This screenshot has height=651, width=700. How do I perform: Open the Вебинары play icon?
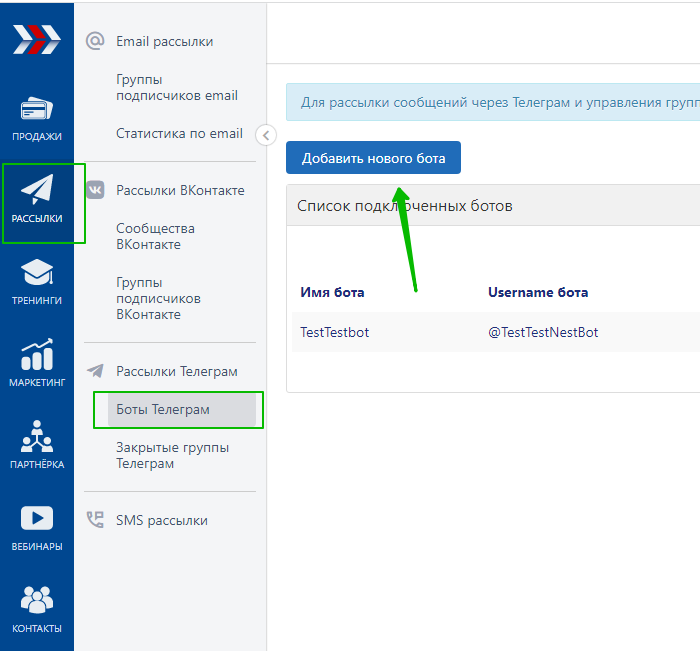coord(37,519)
